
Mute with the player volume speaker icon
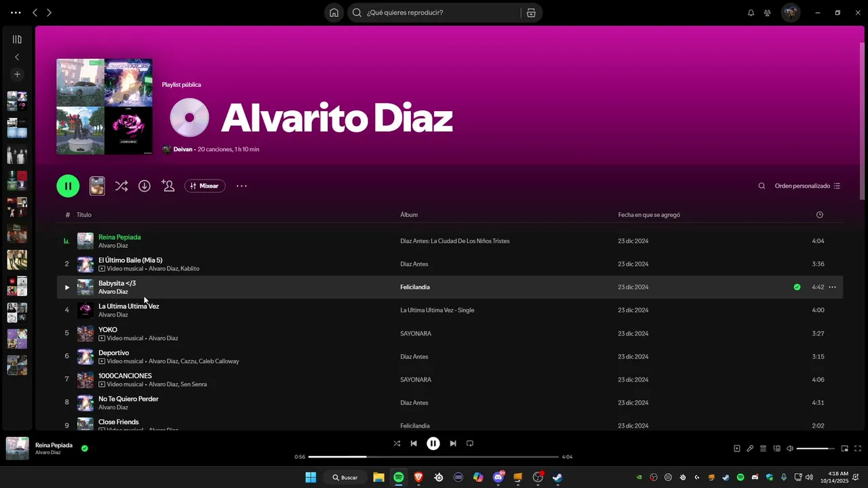pyautogui.click(x=790, y=449)
